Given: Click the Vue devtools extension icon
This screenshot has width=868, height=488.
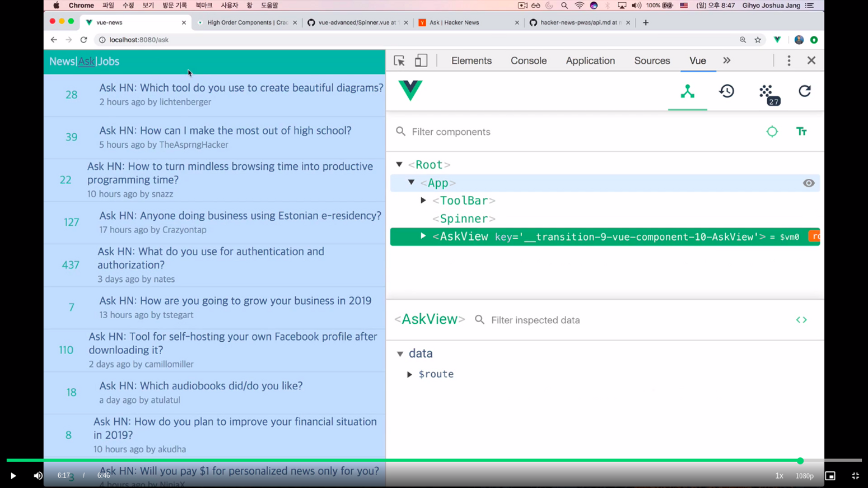Looking at the screenshot, I should [777, 40].
